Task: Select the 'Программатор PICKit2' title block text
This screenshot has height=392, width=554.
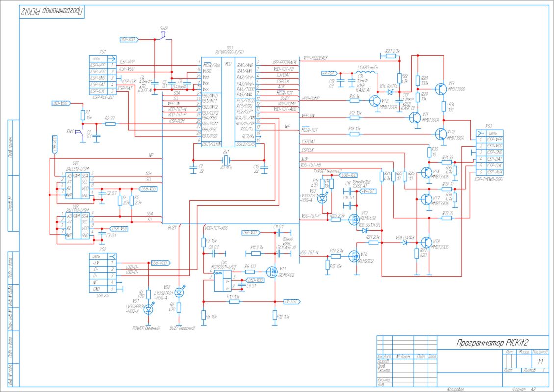Action: (492, 342)
